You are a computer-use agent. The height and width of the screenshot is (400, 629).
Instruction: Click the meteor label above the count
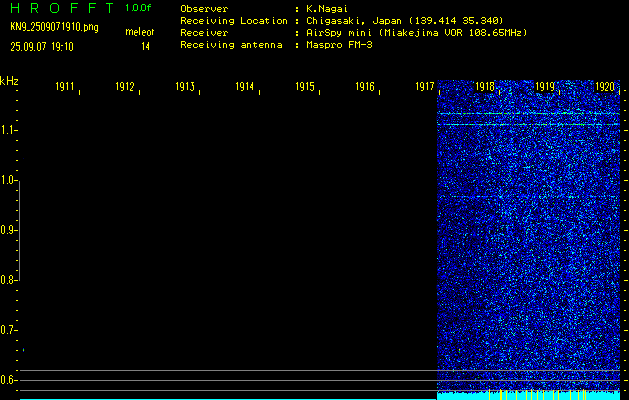point(140,32)
